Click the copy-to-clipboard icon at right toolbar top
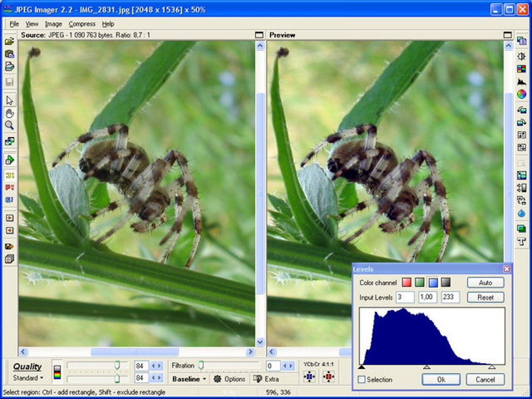This screenshot has height=399, width=532. (522, 41)
